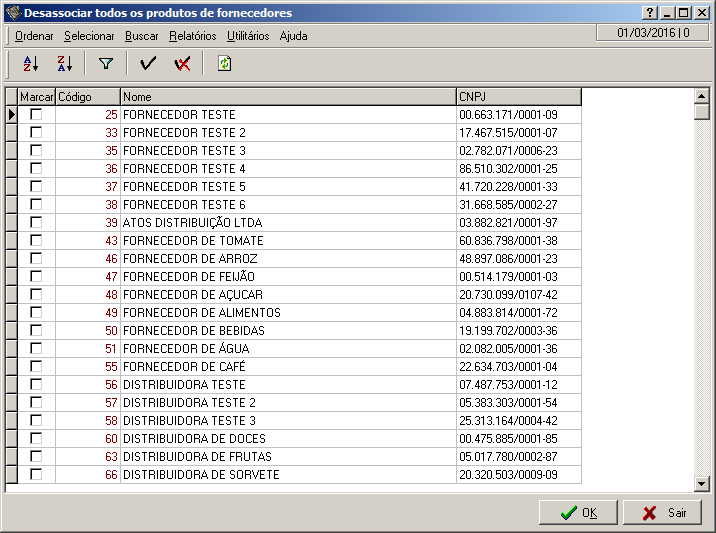Click the title bar help question mark
This screenshot has height=533, width=716.
click(650, 13)
